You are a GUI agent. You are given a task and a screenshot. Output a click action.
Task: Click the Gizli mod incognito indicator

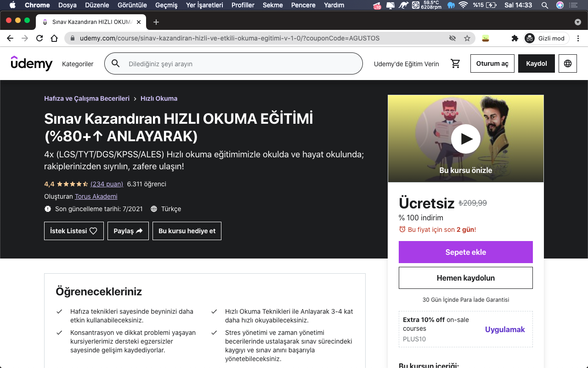(x=546, y=38)
